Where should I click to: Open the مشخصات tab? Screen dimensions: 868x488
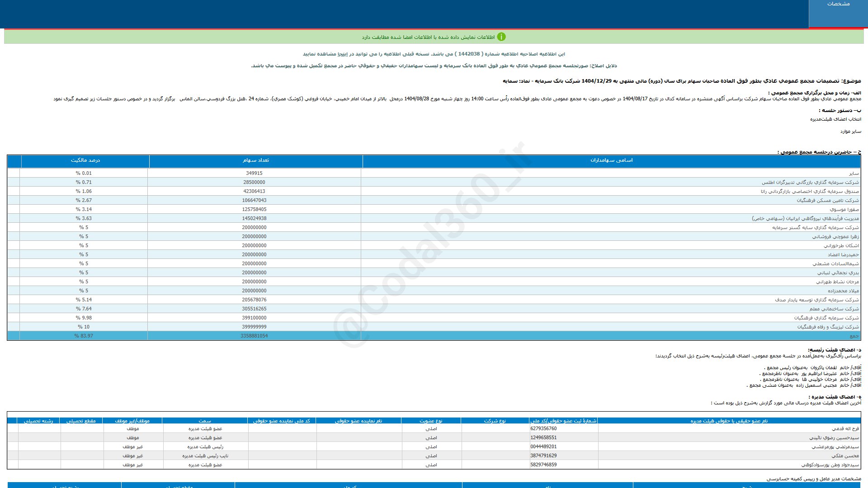point(838,4)
